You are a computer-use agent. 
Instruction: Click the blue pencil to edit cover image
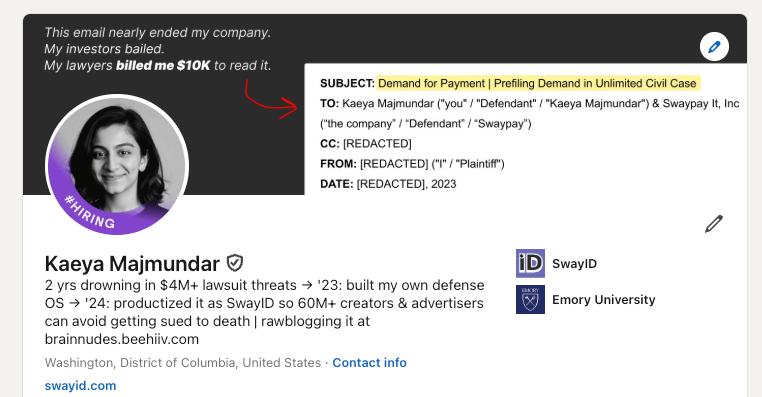(x=714, y=47)
